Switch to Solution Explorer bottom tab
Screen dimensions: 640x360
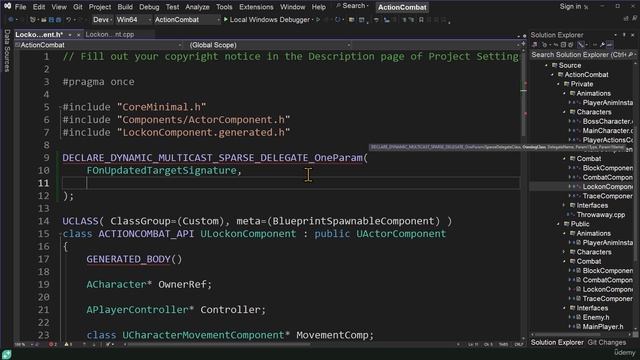tap(557, 342)
